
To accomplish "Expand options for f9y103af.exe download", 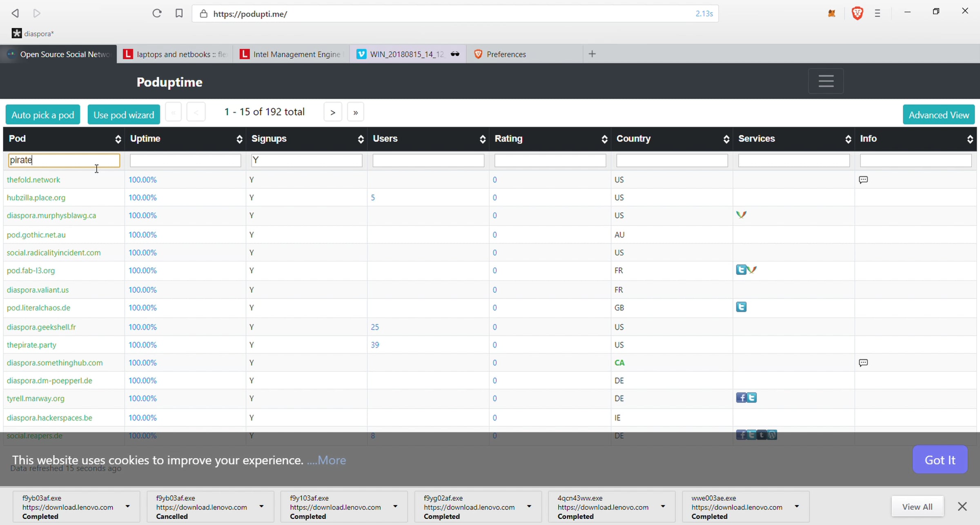I will click(395, 507).
